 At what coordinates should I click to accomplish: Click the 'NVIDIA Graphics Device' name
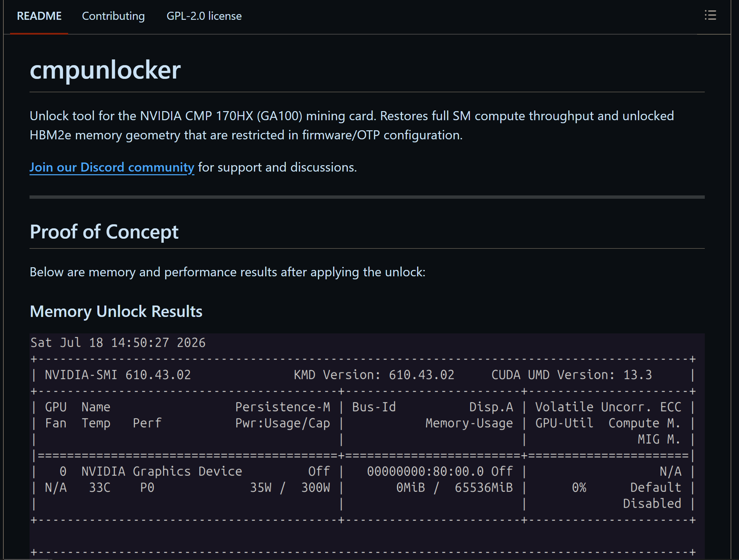pos(162,471)
